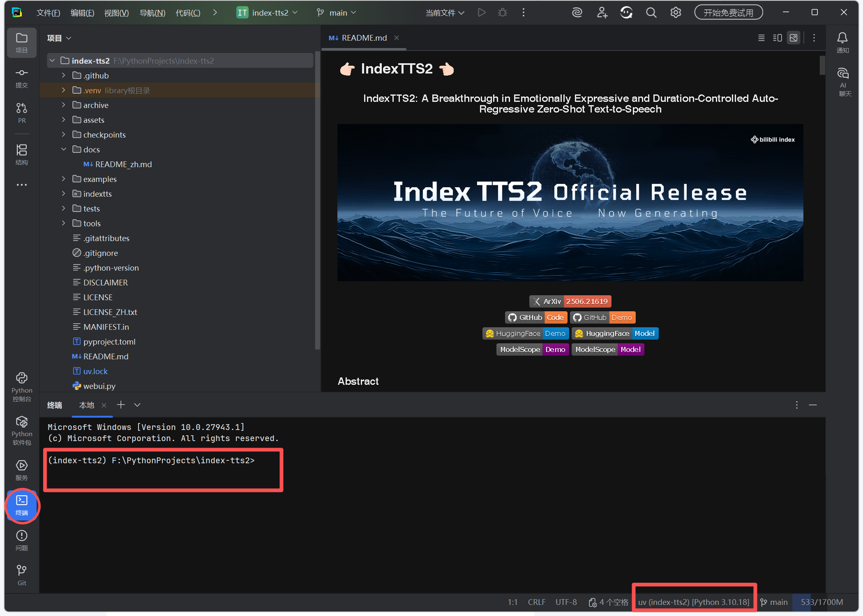Click the PyCharm logo icon
The image size is (863, 616).
point(17,12)
